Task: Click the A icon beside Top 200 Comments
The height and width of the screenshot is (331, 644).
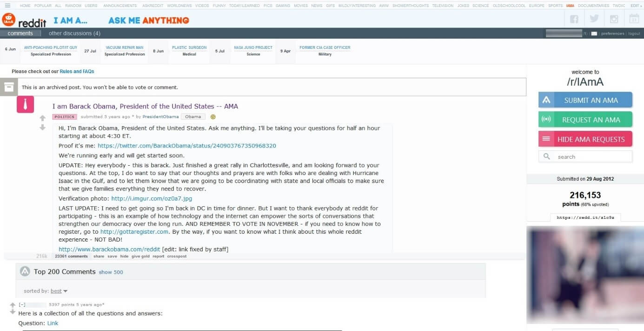Action: 25,271
